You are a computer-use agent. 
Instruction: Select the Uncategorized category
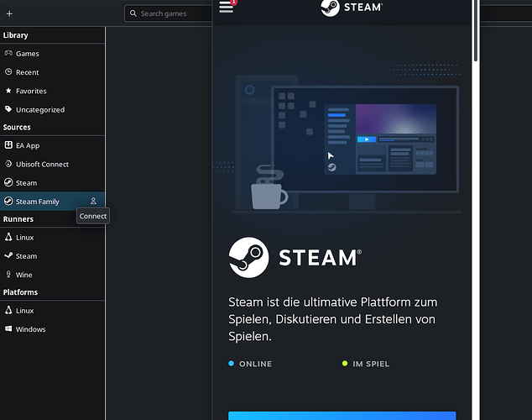click(x=52, y=110)
